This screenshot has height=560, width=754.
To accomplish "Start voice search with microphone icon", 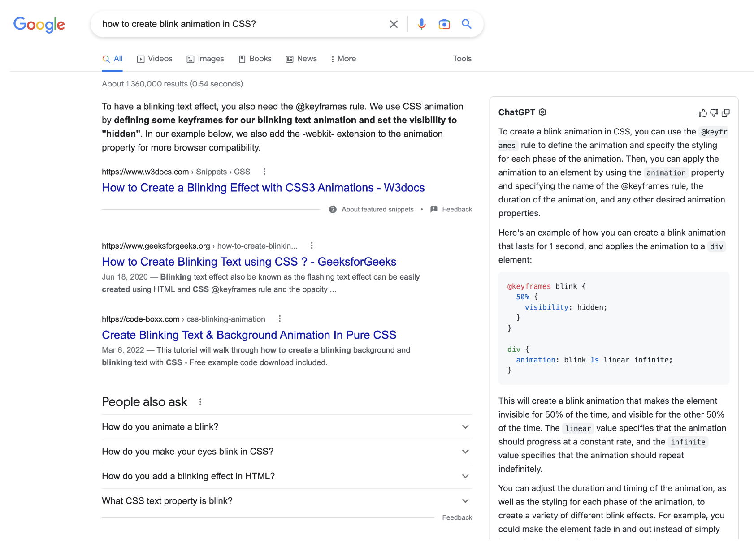I will coord(421,24).
